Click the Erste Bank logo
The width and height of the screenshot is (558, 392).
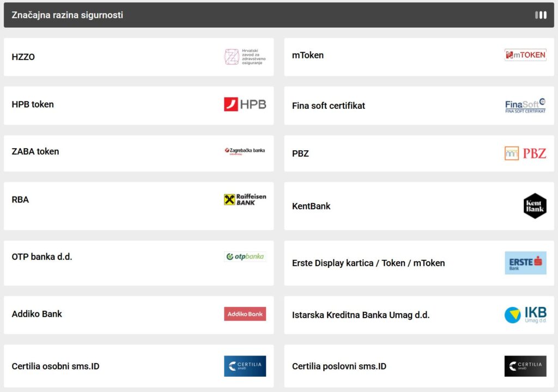coord(525,262)
